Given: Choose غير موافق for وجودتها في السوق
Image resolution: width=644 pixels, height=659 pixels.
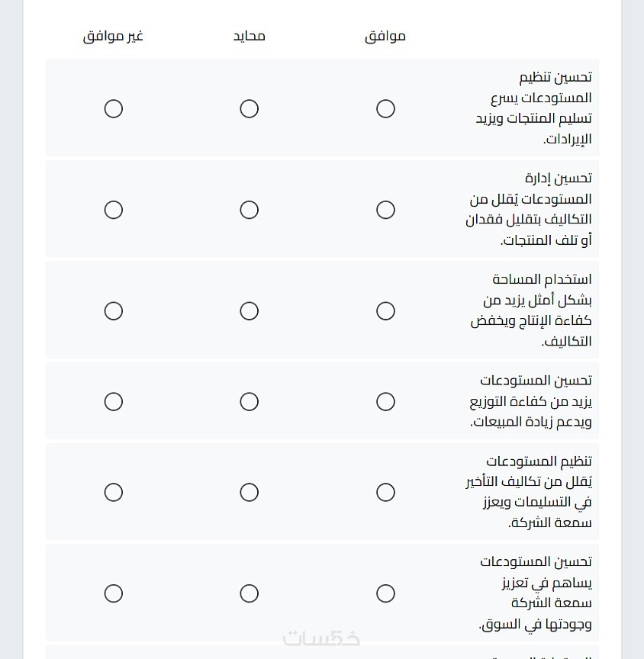Looking at the screenshot, I should pyautogui.click(x=114, y=593).
